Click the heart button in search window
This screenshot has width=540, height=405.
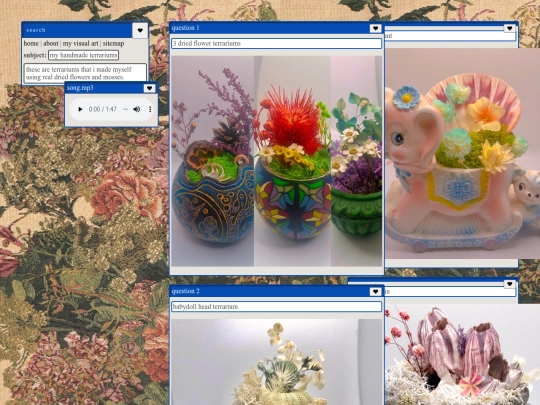coord(140,30)
